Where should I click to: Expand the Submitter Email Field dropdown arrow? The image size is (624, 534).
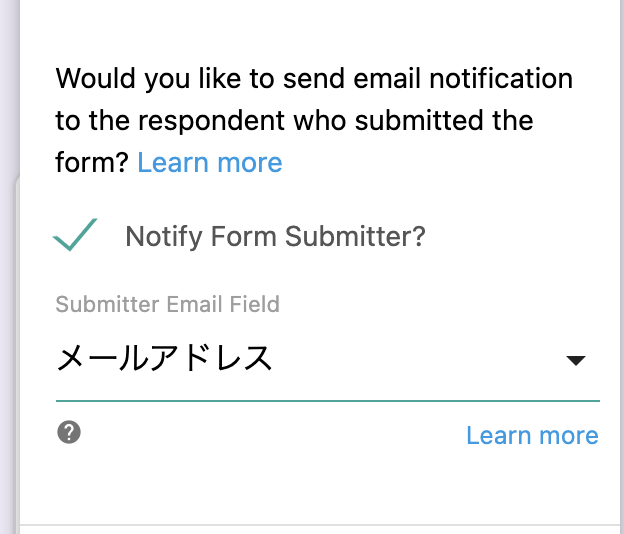pos(576,360)
